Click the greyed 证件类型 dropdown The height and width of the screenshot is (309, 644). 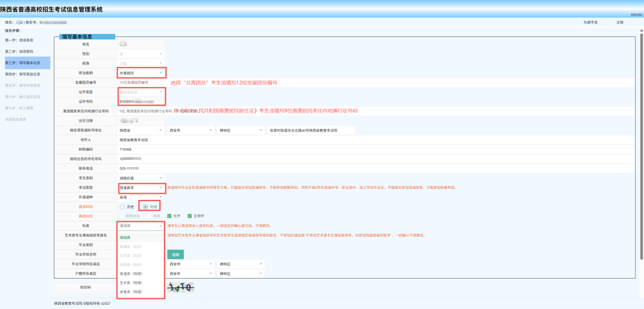pyautogui.click(x=141, y=92)
